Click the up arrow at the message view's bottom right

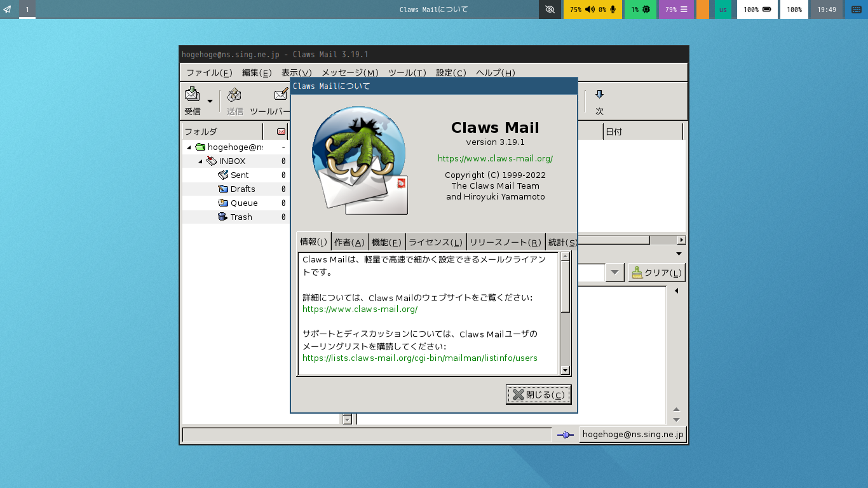click(x=676, y=410)
